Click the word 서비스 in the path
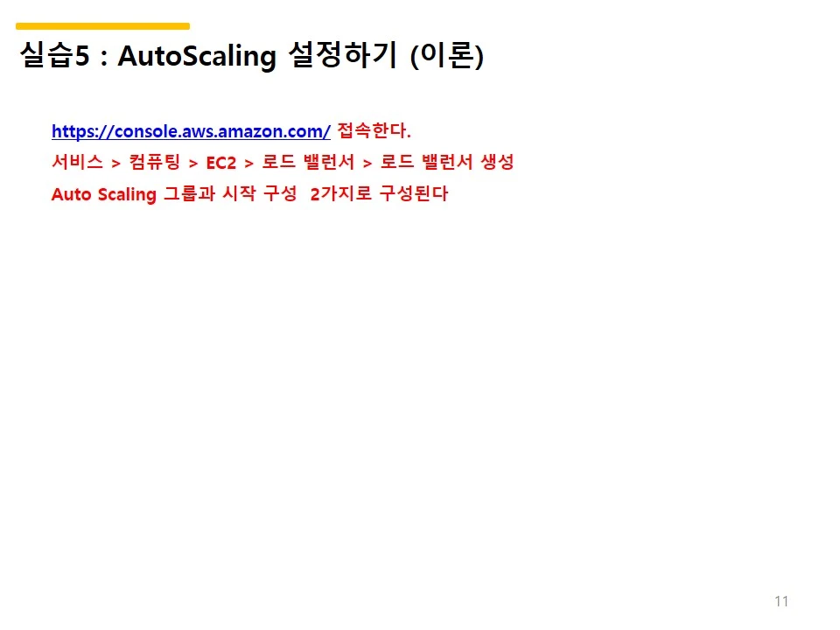 [x=77, y=162]
